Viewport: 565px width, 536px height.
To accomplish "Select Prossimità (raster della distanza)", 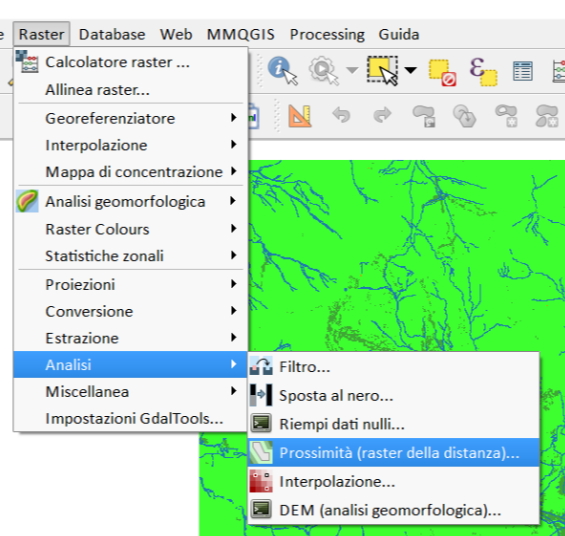I will (x=394, y=452).
